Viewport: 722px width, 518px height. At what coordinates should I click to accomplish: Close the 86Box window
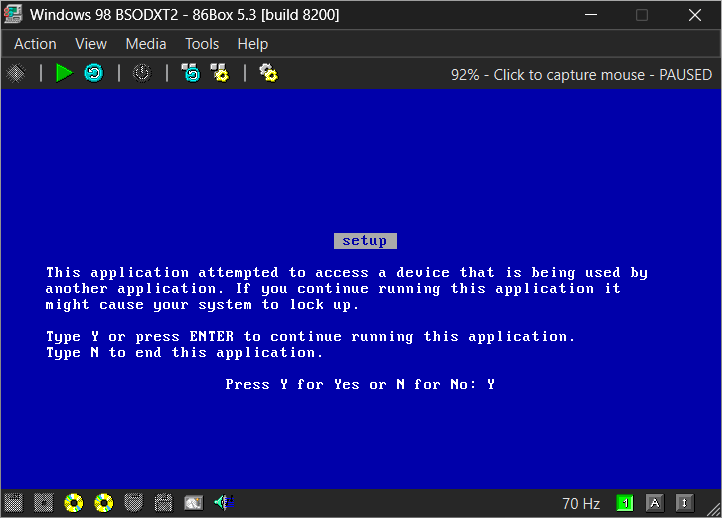[695, 15]
